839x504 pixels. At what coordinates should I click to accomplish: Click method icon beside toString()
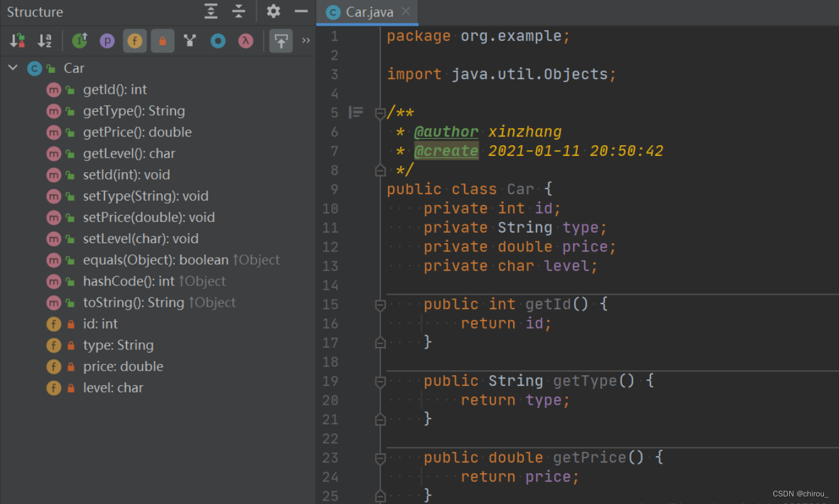tap(53, 304)
